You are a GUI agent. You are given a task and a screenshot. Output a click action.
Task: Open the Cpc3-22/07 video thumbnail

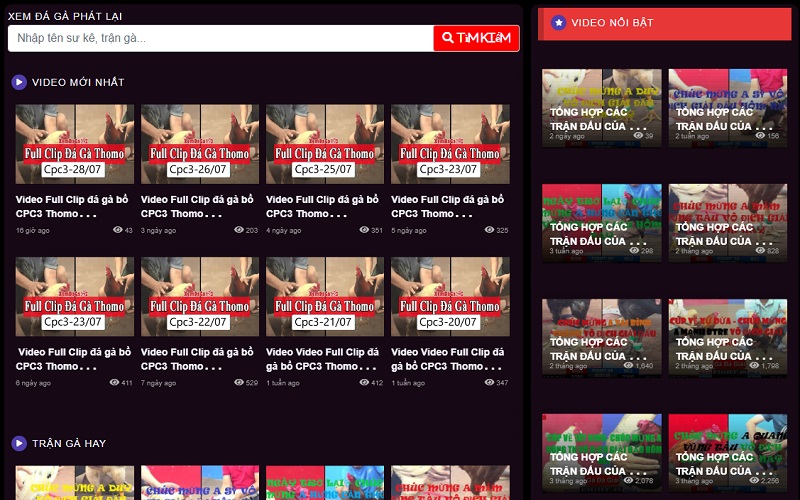point(199,296)
